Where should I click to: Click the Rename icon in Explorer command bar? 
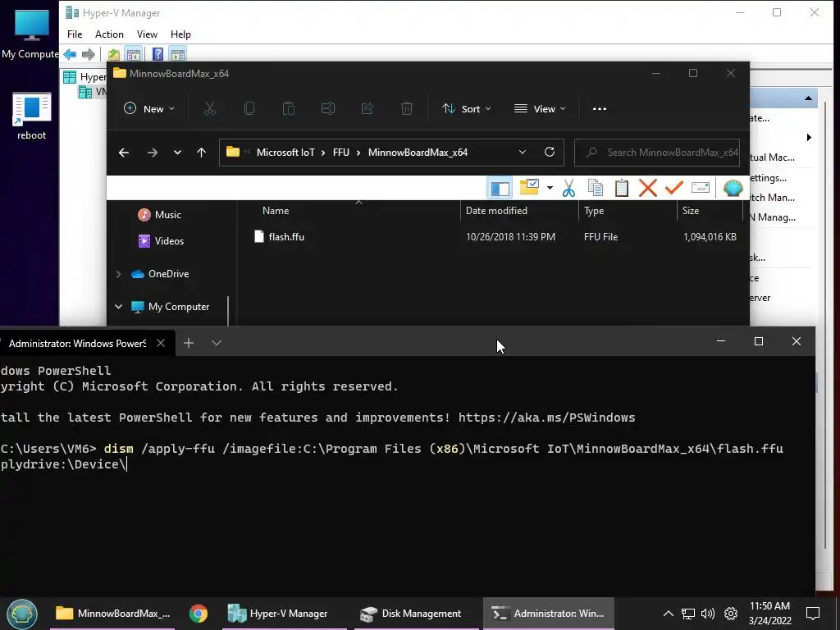pos(328,109)
